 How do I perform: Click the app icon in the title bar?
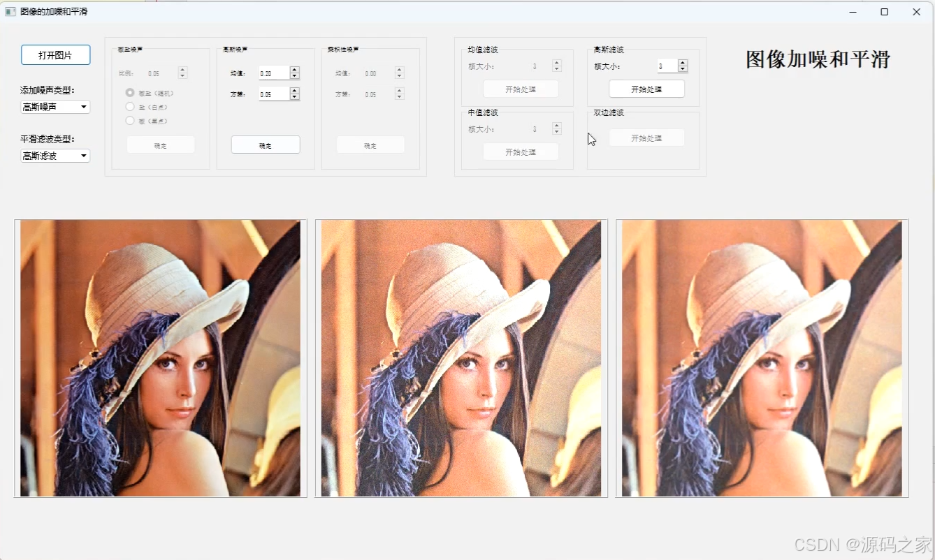click(x=10, y=12)
